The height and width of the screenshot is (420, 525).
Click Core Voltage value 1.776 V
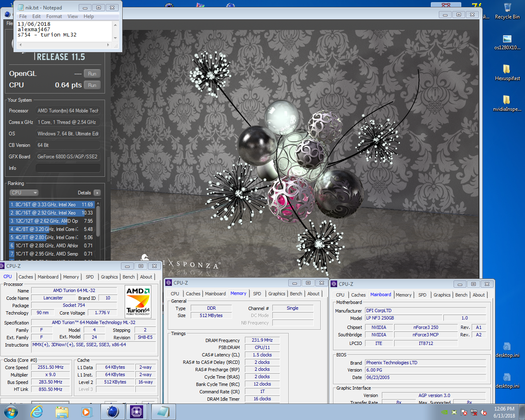click(x=103, y=313)
